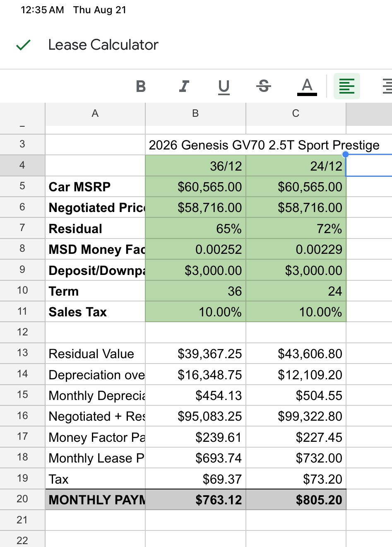
Task: Tap the green checkmark to finish editing
Action: [23, 45]
